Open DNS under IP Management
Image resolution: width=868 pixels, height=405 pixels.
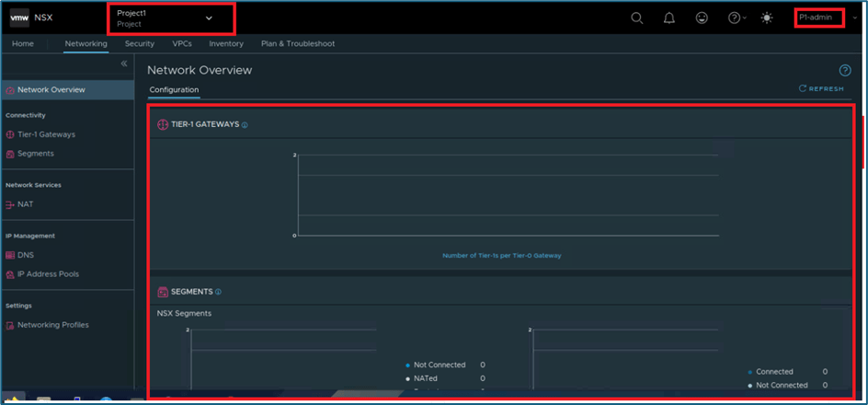click(x=26, y=255)
